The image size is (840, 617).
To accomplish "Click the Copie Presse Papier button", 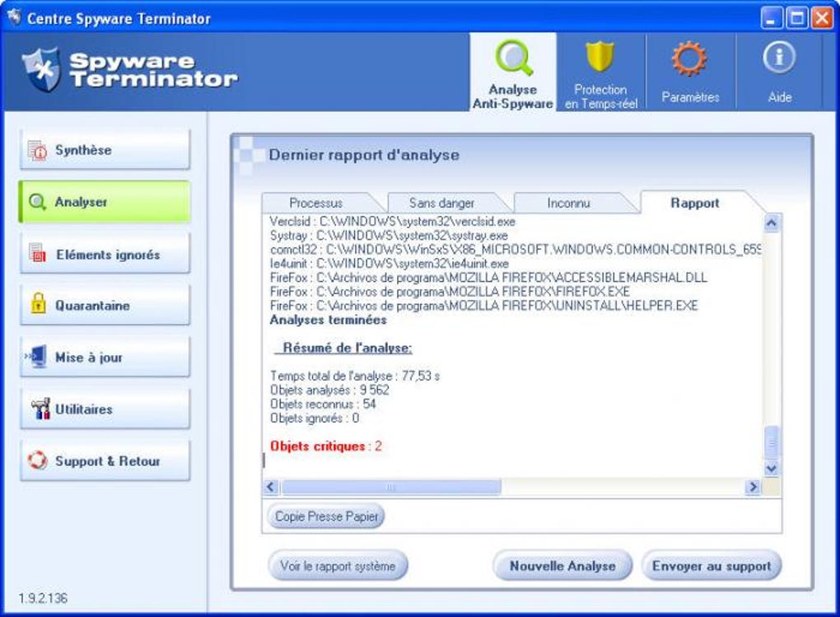I will [x=326, y=517].
